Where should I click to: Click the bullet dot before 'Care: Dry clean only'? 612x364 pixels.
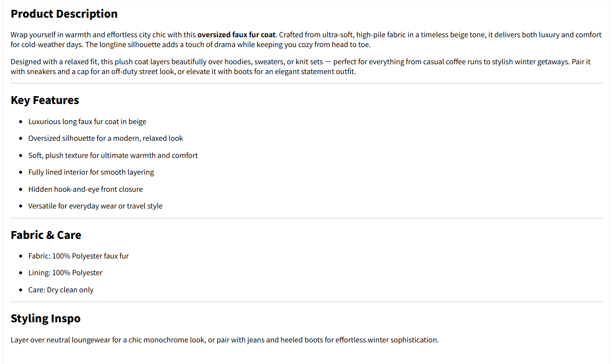point(21,290)
